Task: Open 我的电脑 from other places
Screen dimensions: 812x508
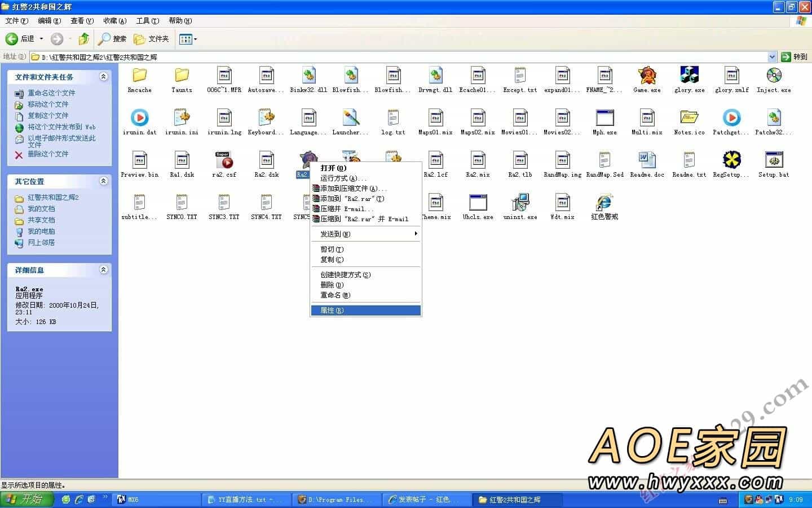Action: click(x=41, y=231)
